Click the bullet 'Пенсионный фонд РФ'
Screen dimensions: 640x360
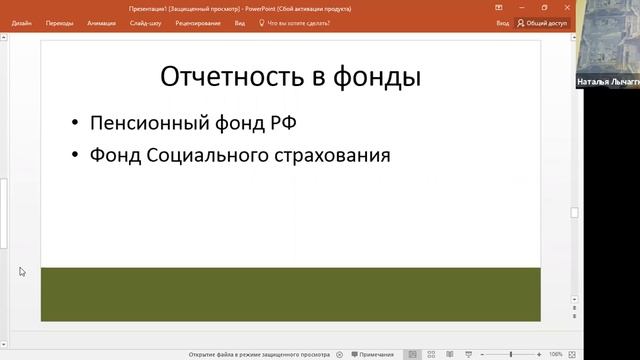193,123
